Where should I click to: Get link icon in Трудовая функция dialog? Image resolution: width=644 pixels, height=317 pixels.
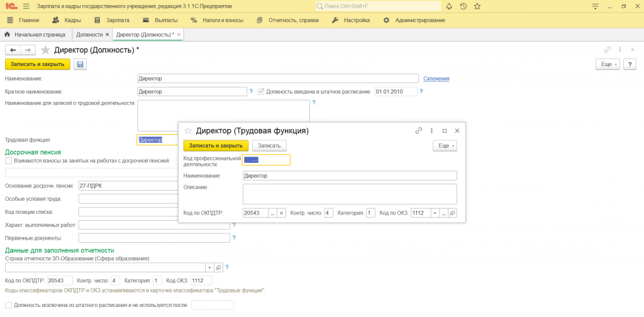419,131
